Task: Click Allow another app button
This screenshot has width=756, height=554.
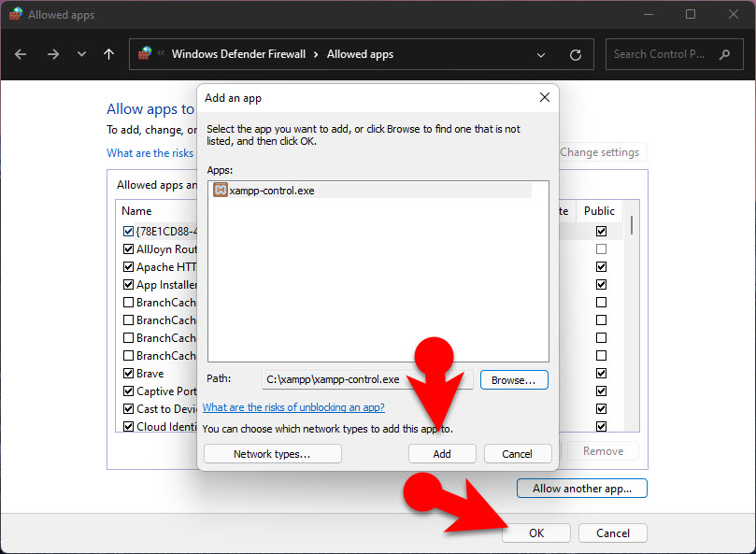Action: (x=582, y=489)
